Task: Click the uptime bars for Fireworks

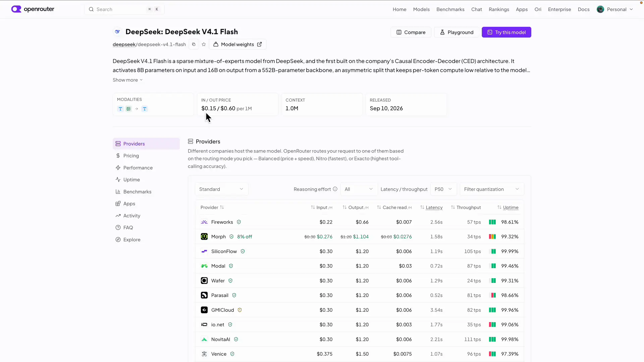Action: click(x=492, y=222)
